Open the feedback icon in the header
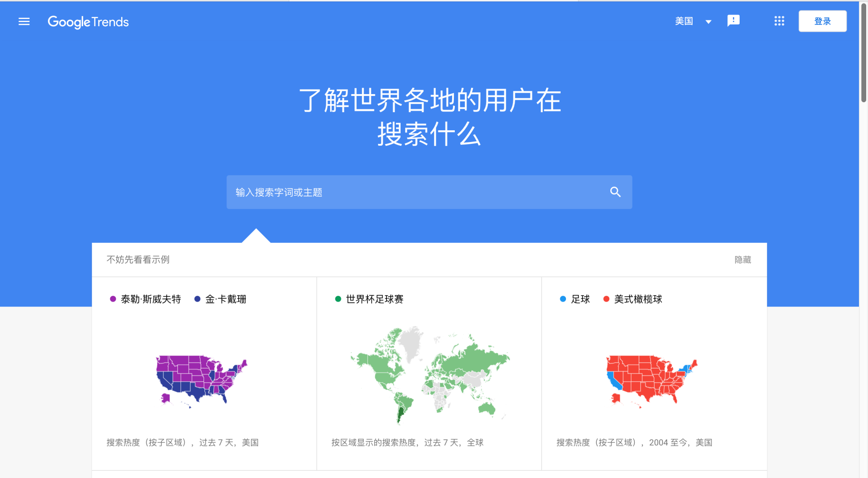The width and height of the screenshot is (868, 478). click(x=733, y=20)
